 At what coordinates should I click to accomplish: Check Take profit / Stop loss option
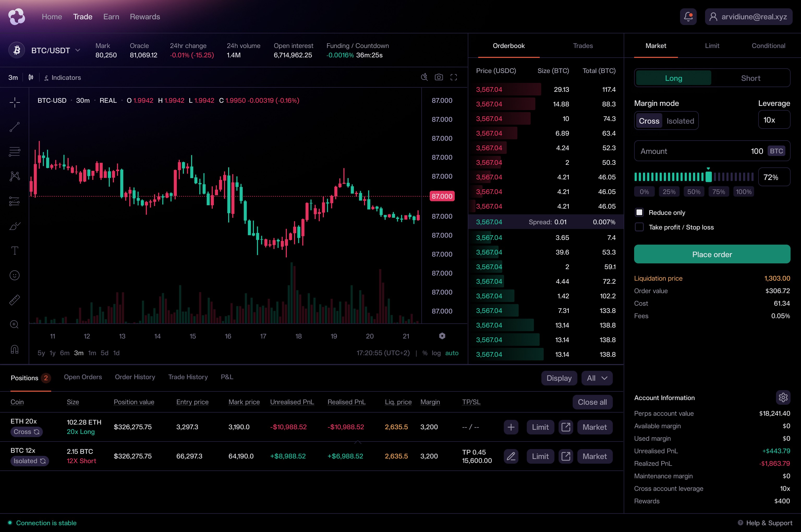pyautogui.click(x=639, y=227)
